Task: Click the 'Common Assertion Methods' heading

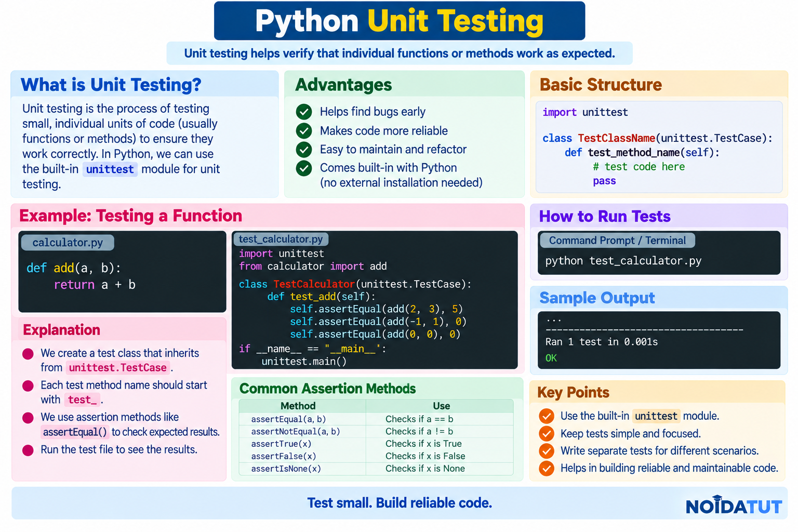Action: point(327,389)
